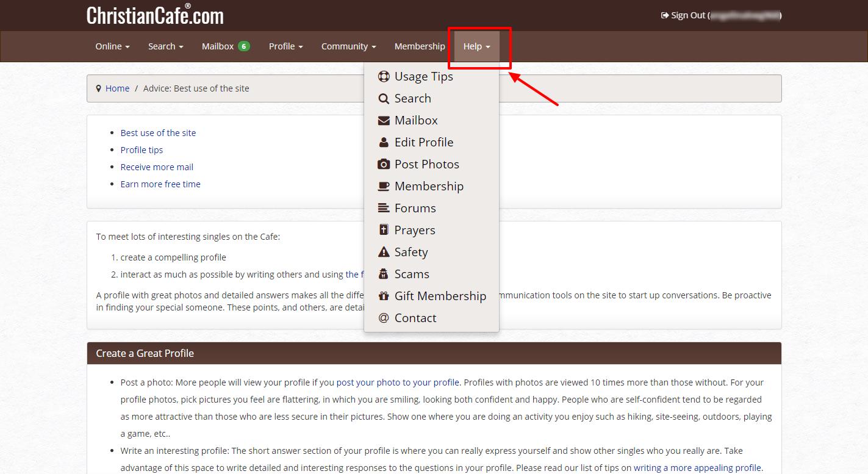The height and width of the screenshot is (474, 868).
Task: Click the lifebuoy icon beside Usage Tips
Action: coord(384,76)
